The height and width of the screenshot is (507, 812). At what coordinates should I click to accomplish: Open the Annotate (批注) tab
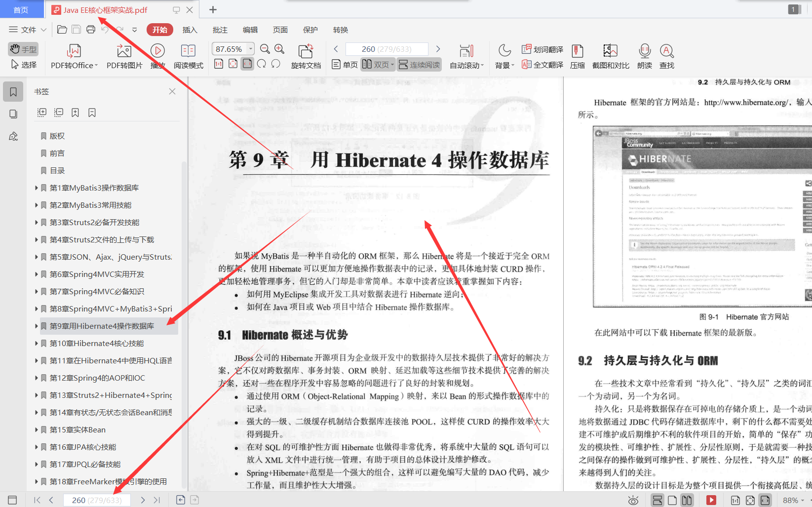tap(220, 30)
